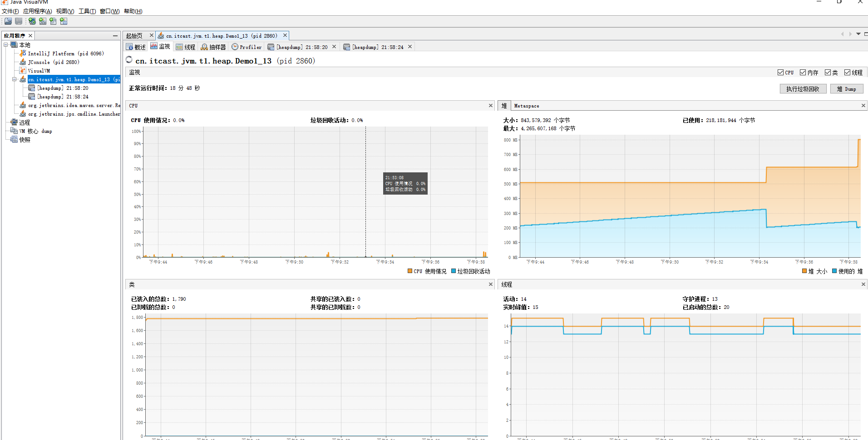Open the 起始页 document tab
Image resolution: width=868 pixels, height=440 pixels.
click(x=134, y=36)
